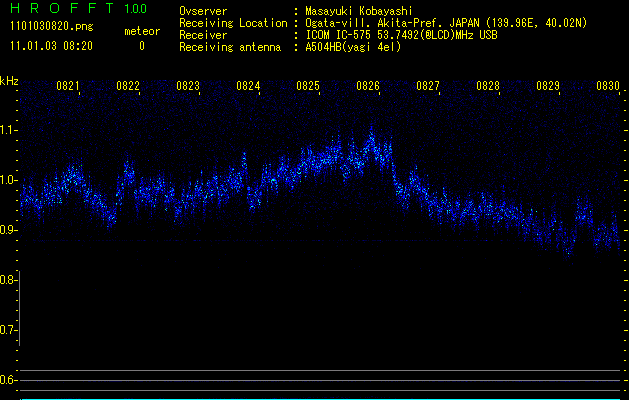Image resolution: width=629 pixels, height=400 pixels.
Task: Click the 0821 time marker
Action: [x=68, y=87]
